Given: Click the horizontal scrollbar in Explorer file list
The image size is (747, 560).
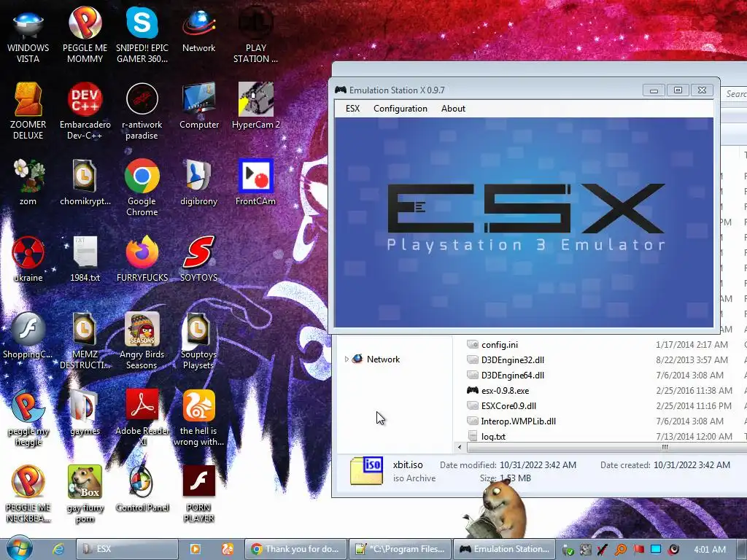Looking at the screenshot, I should click(608, 447).
